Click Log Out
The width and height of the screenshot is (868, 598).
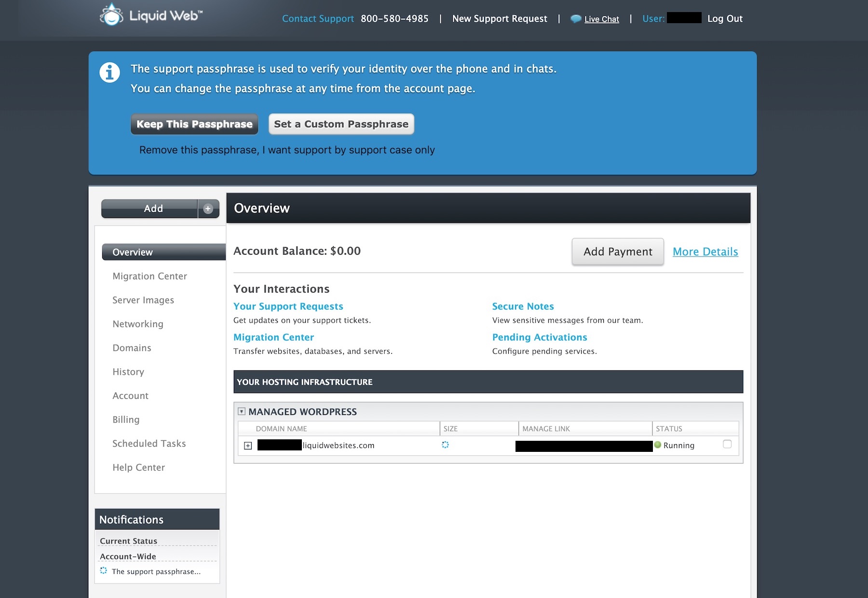[725, 19]
